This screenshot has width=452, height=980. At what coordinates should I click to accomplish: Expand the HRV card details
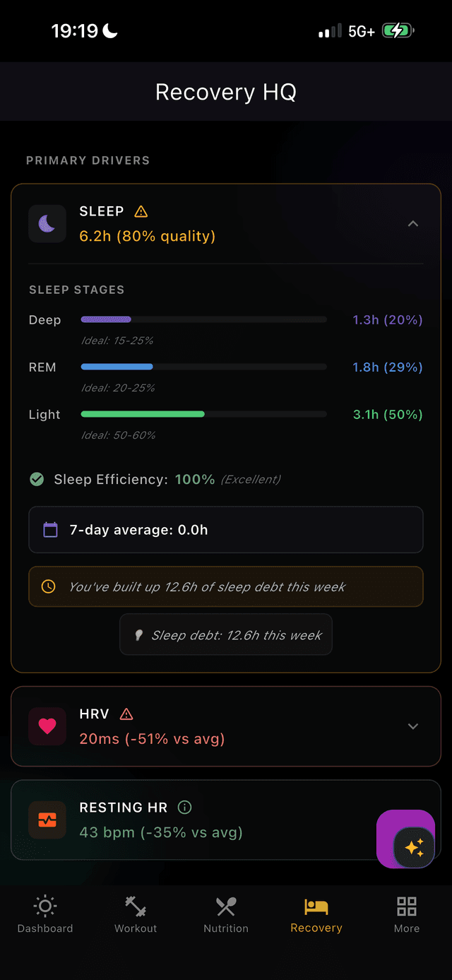pos(413,726)
